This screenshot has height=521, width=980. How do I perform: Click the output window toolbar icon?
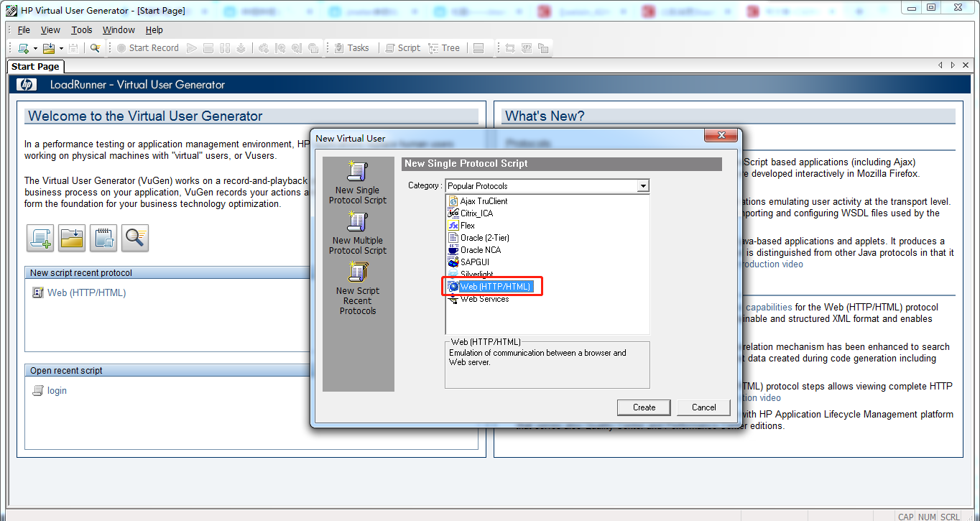(479, 48)
